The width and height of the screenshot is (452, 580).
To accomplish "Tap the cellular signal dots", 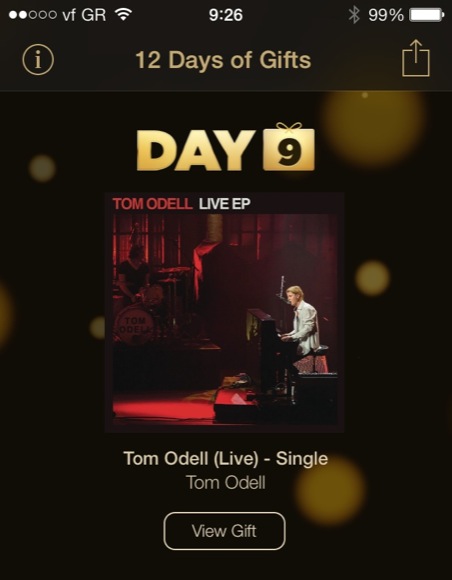I will click(x=33, y=15).
